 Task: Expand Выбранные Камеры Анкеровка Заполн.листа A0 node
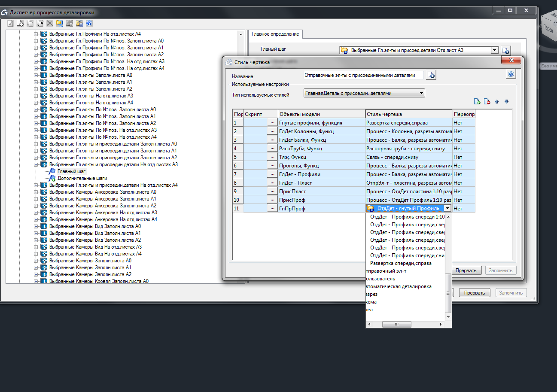click(x=36, y=192)
